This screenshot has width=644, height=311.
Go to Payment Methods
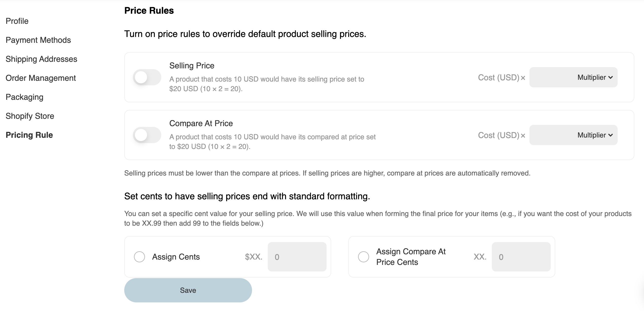[x=38, y=40]
